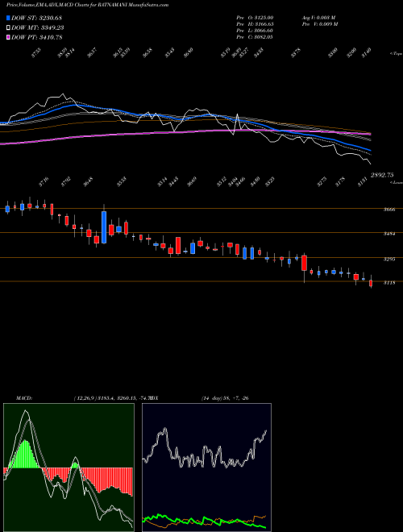
Task: Select the DOW ST: 3230.68 label
Action: (x=36, y=18)
